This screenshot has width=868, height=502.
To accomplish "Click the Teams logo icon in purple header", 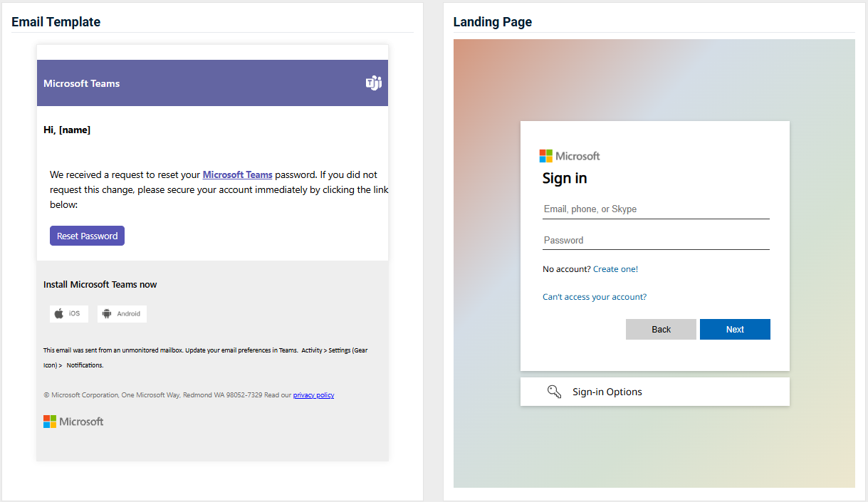I will (374, 83).
